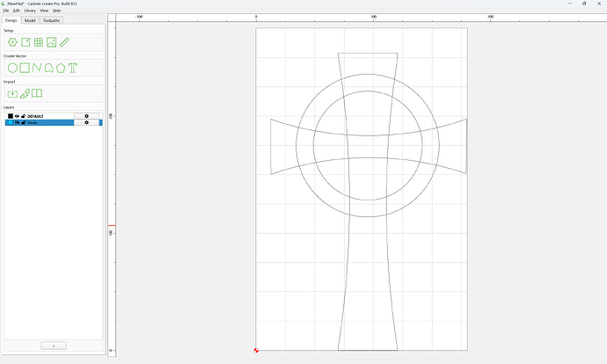Toggle the lock on DEFAULT layer

point(23,116)
